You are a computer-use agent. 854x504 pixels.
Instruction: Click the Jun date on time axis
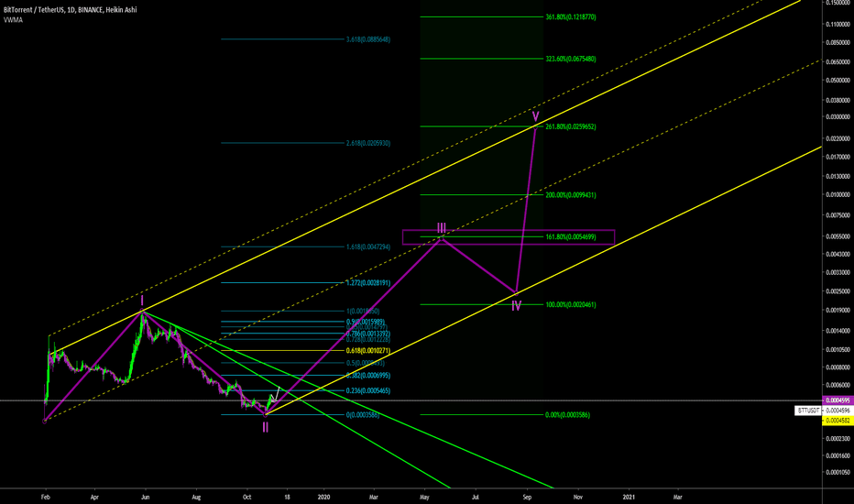click(145, 497)
